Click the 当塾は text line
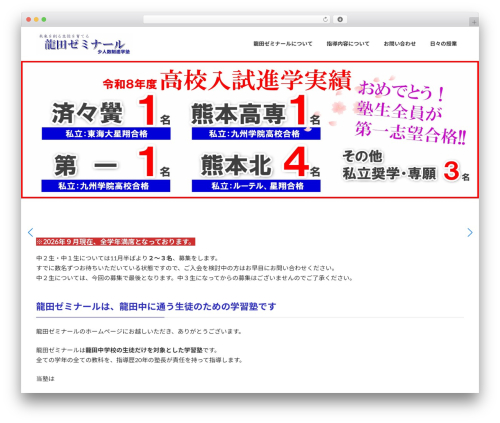 point(45,379)
